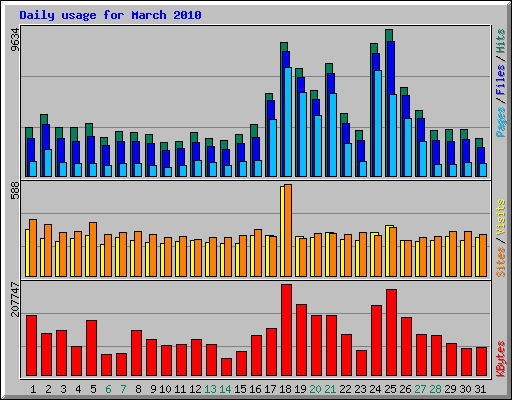Click the red KBytes bar for day 18
512x400 pixels.
pyautogui.click(x=286, y=330)
